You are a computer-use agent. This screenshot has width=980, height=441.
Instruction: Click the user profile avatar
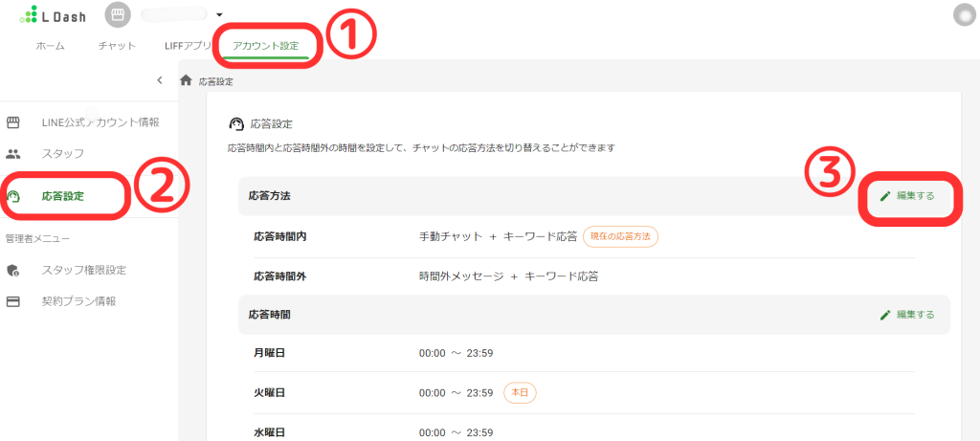coord(964,14)
